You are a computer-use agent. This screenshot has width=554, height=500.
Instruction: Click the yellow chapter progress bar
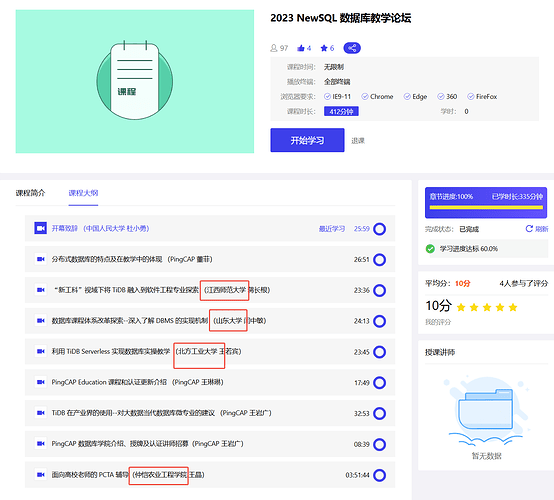pyautogui.click(x=486, y=208)
